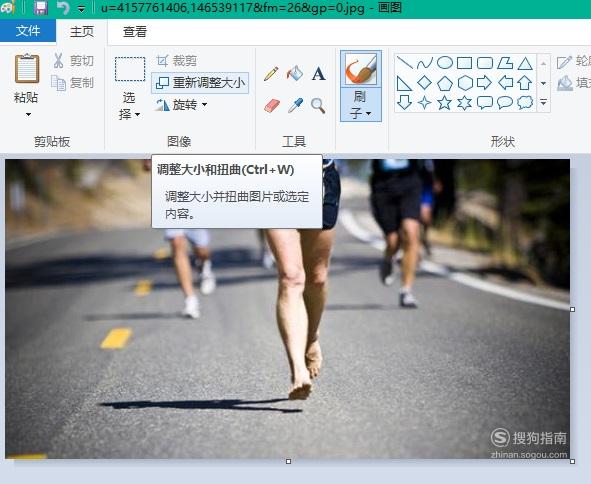Select the Left arrow shape
This screenshot has width=591, height=484.
(505, 83)
